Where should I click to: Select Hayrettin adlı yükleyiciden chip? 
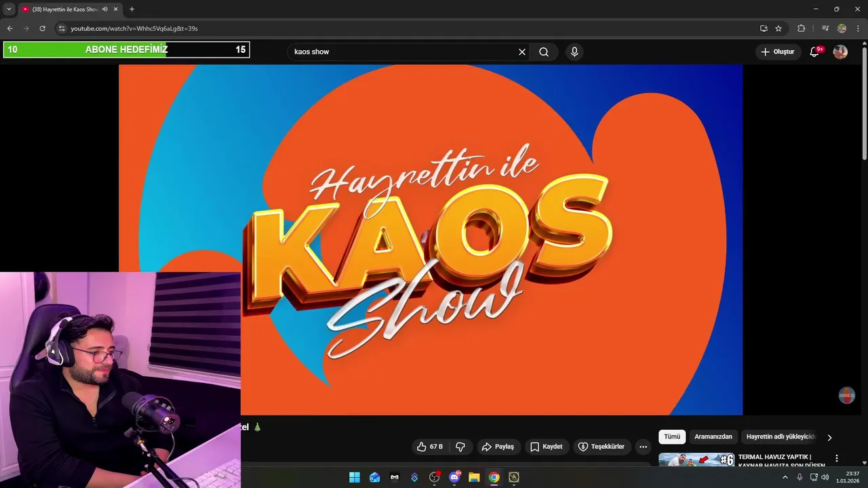tap(781, 436)
